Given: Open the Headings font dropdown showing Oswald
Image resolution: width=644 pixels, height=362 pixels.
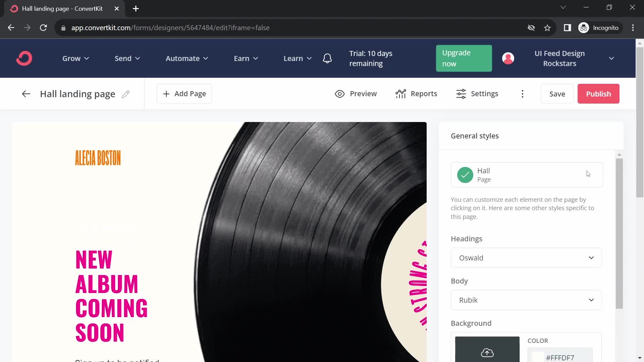Looking at the screenshot, I should pos(526,258).
